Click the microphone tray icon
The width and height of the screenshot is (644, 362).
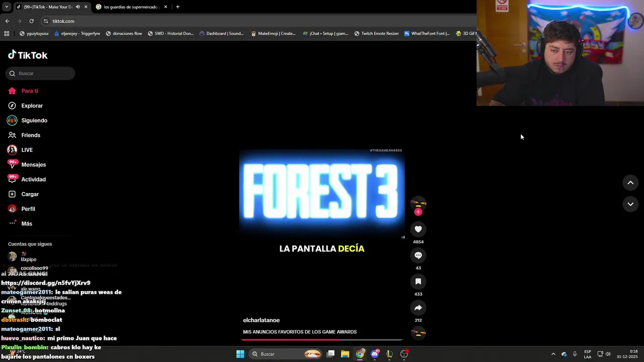575,354
